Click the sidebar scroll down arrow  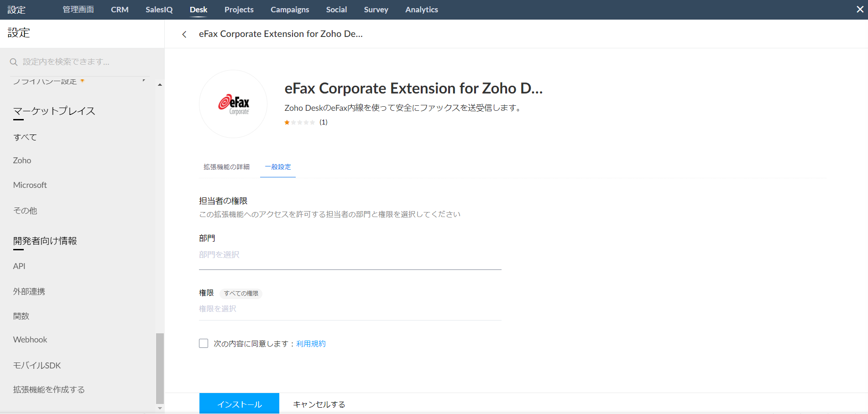(160, 409)
